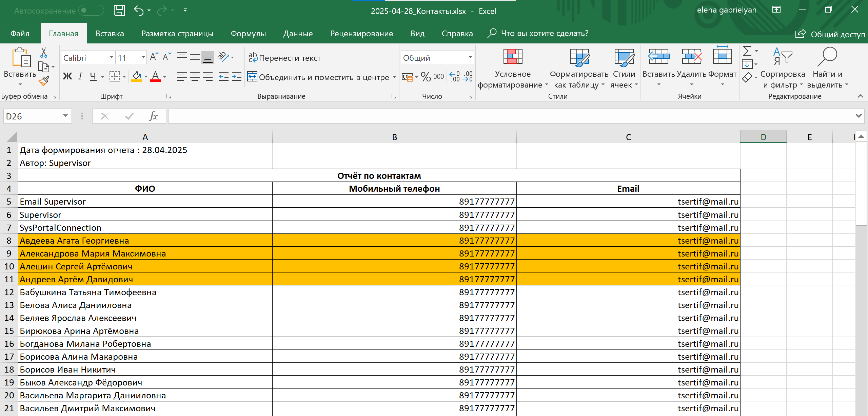Click Общий доступ share button
The image size is (868, 416).
click(x=830, y=34)
